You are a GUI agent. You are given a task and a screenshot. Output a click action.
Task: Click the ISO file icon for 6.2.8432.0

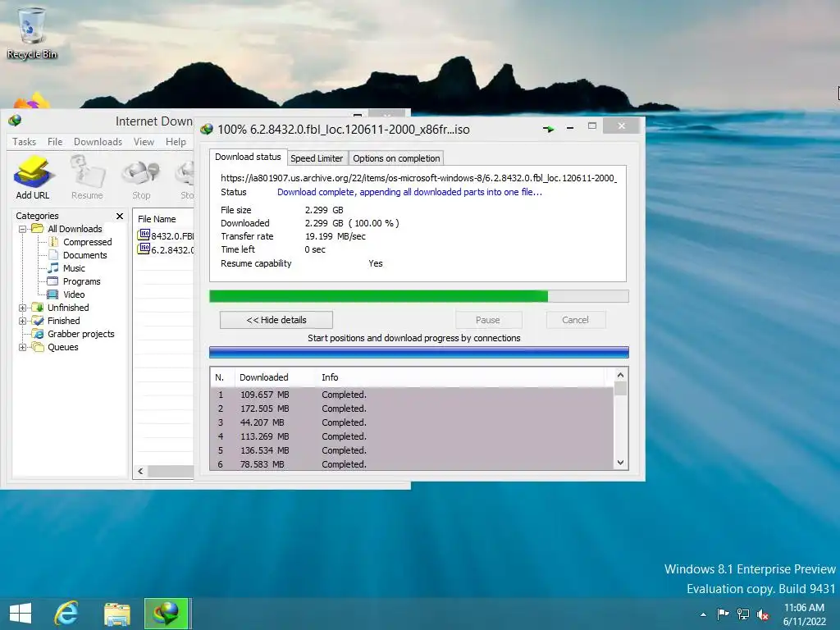click(144, 249)
